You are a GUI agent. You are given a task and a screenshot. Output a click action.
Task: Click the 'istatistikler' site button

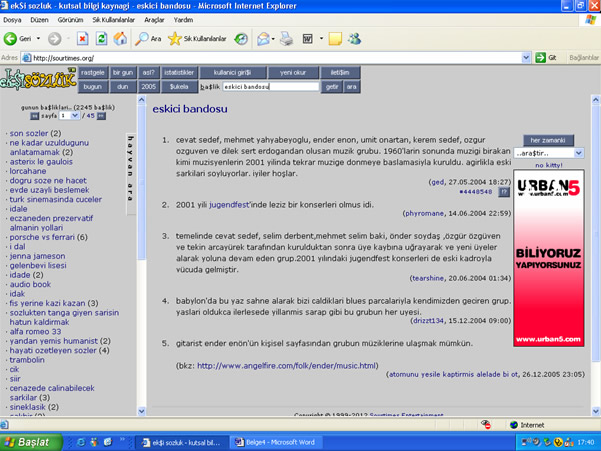coord(178,73)
